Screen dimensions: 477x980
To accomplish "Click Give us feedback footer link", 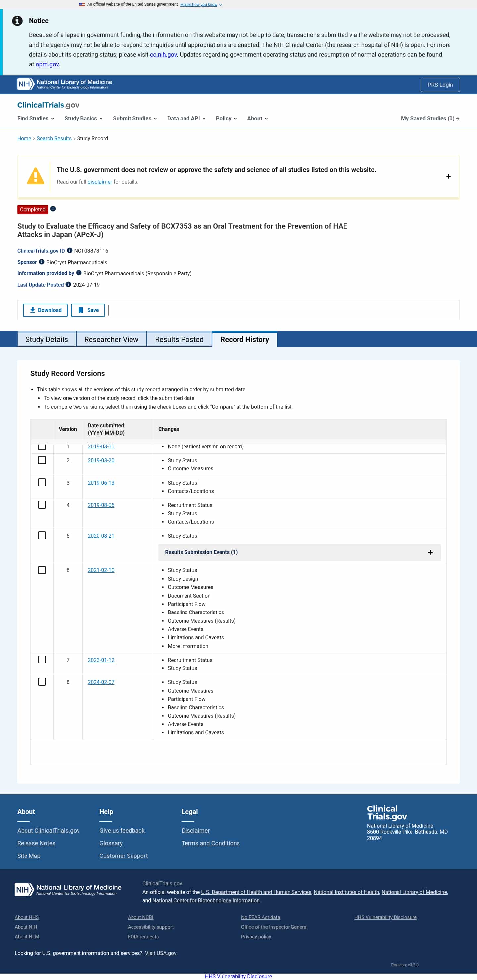I will click(x=122, y=830).
